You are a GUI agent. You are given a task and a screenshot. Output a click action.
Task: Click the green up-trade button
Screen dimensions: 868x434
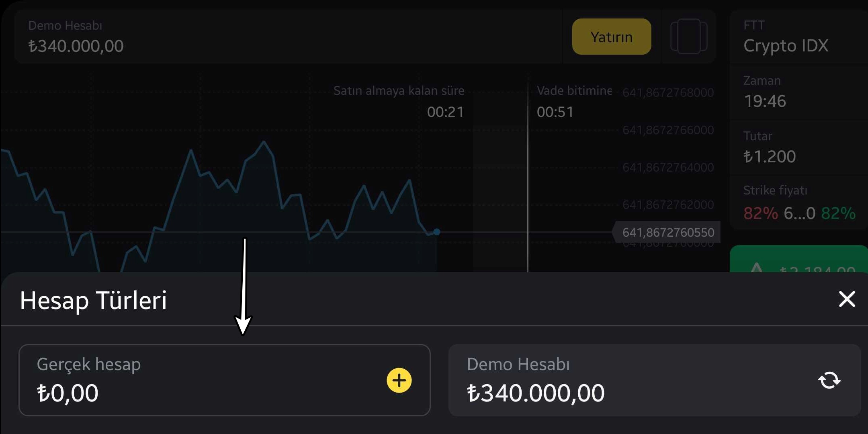[798, 260]
